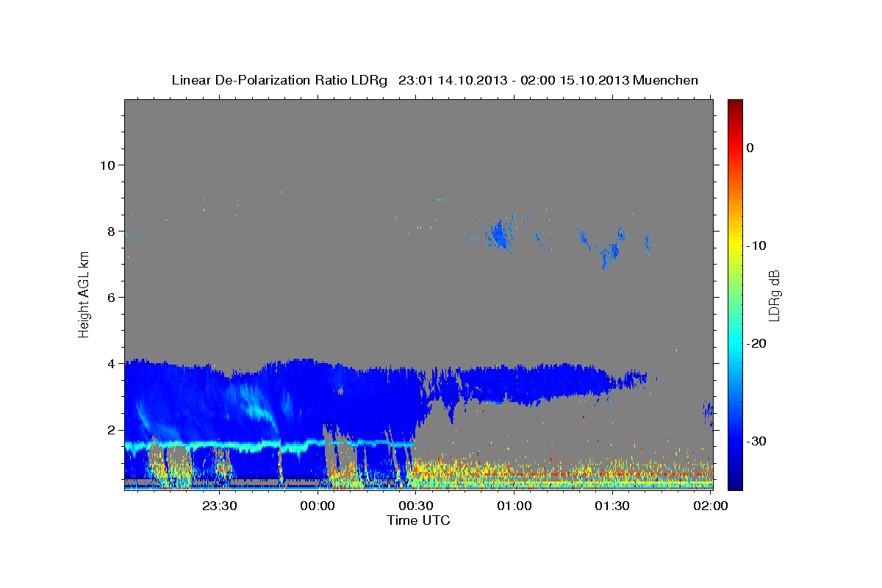The height and width of the screenshot is (588, 882).
Task: Click the height tick label '2'
Action: (x=110, y=429)
